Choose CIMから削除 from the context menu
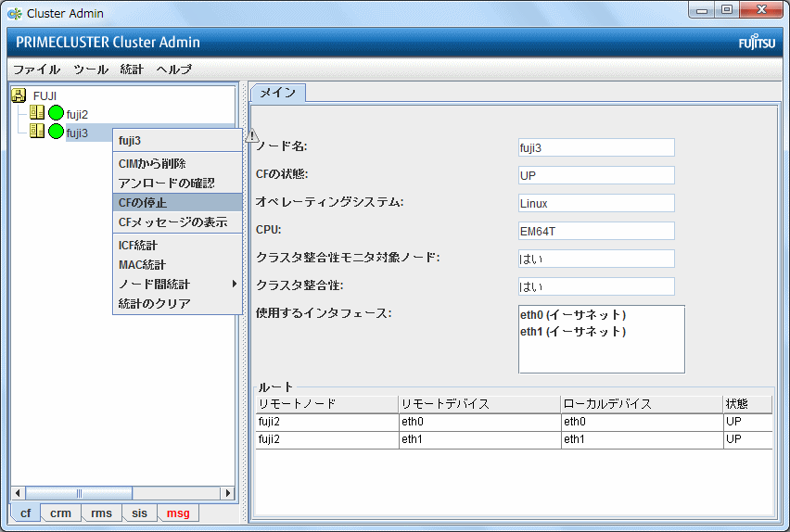790x532 pixels. [177, 164]
